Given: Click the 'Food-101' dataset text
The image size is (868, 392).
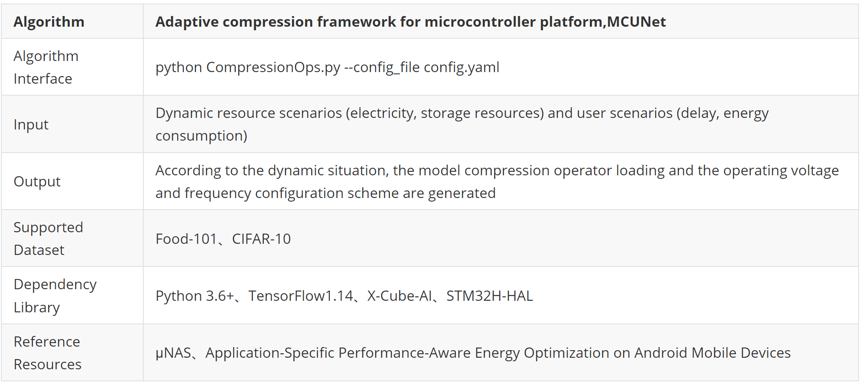Looking at the screenshot, I should pyautogui.click(x=186, y=239).
